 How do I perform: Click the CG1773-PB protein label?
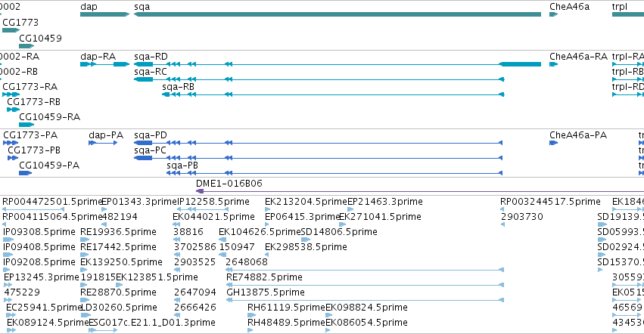pyautogui.click(x=34, y=150)
